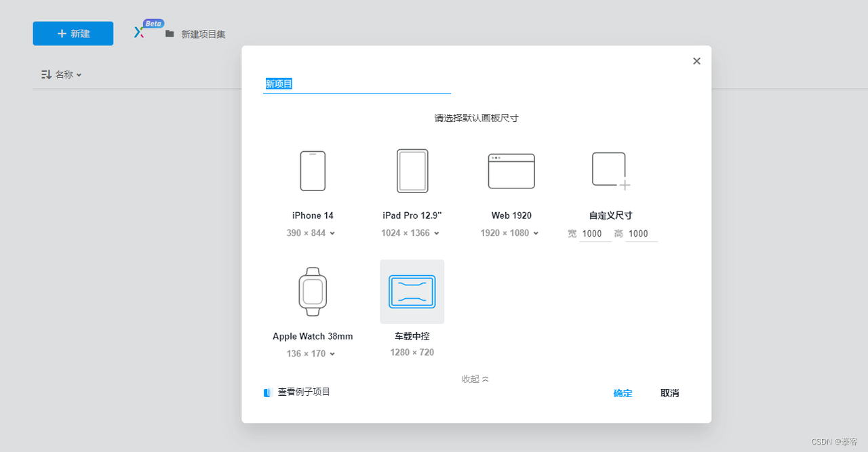
Task: Click the book icon for example projects
Action: click(x=268, y=392)
